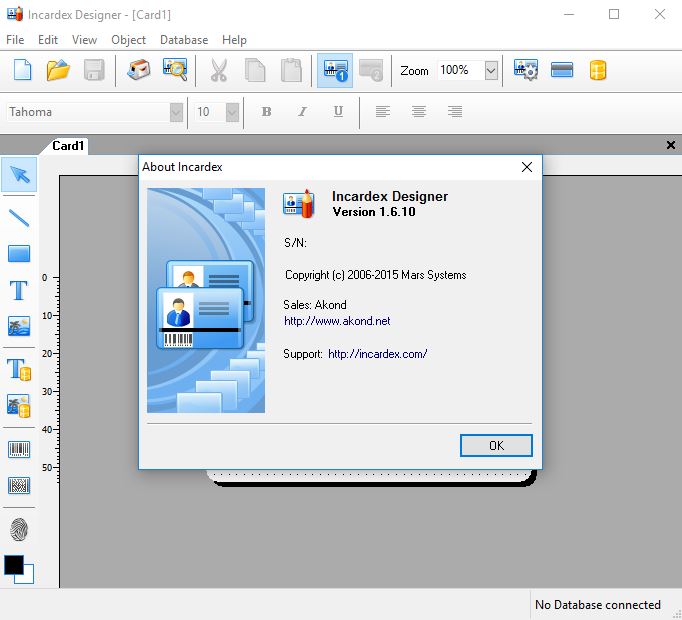
Task: Open the Help menu
Action: pyautogui.click(x=234, y=40)
